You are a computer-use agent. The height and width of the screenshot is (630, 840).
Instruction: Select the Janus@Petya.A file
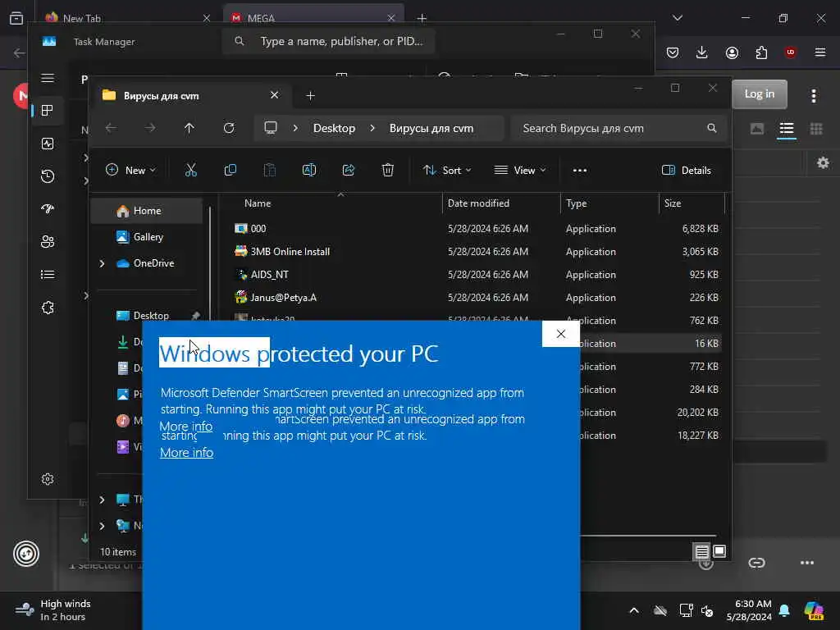point(283,298)
